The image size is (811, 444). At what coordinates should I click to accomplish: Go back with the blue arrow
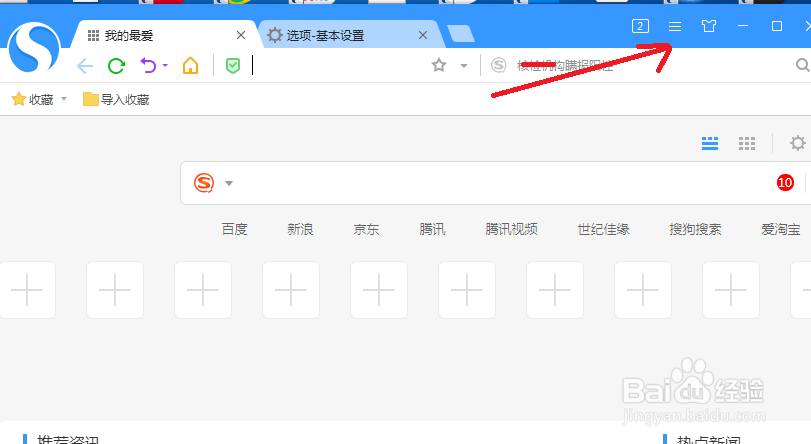coord(85,66)
